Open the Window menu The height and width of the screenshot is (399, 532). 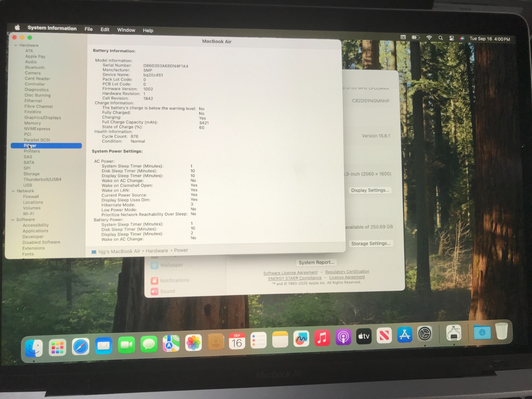pyautogui.click(x=126, y=30)
